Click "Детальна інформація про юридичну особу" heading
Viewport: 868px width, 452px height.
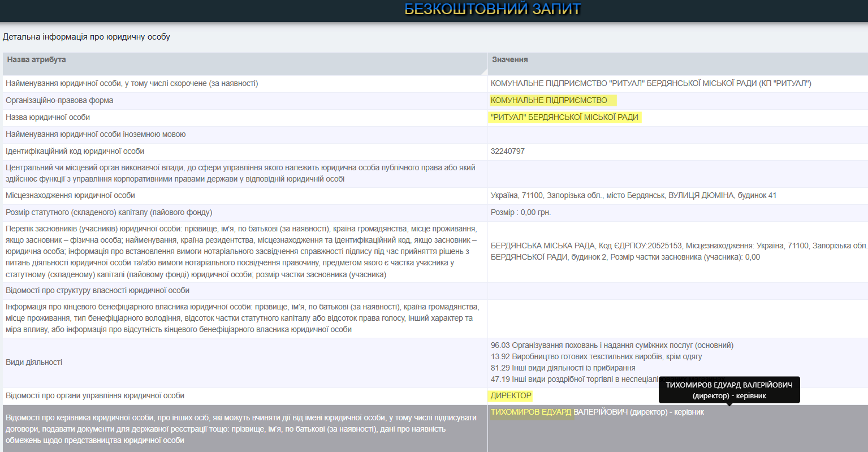click(87, 37)
